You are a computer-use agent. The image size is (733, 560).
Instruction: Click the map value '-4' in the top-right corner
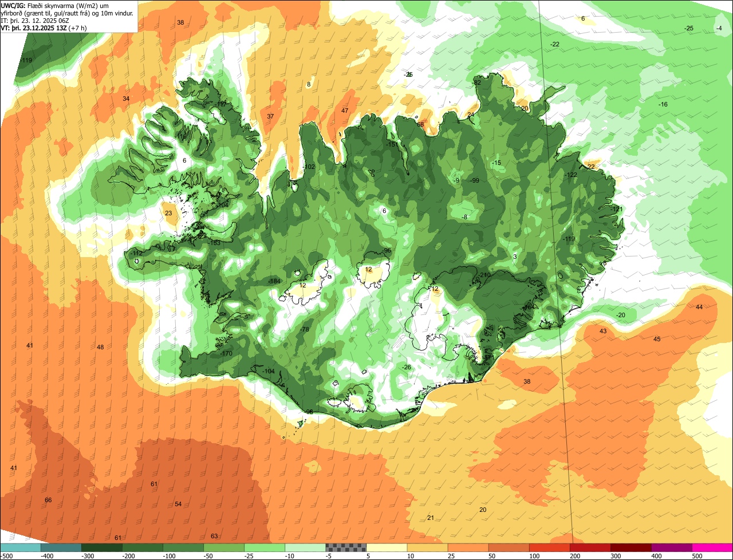[719, 28]
